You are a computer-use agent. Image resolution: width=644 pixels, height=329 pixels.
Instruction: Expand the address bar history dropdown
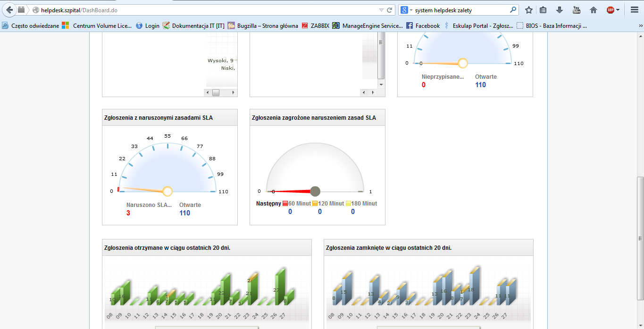pos(381,10)
